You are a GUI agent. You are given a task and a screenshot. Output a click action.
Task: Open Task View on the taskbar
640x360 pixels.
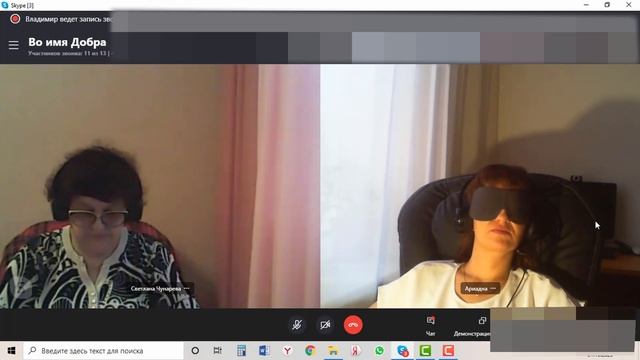point(218,351)
